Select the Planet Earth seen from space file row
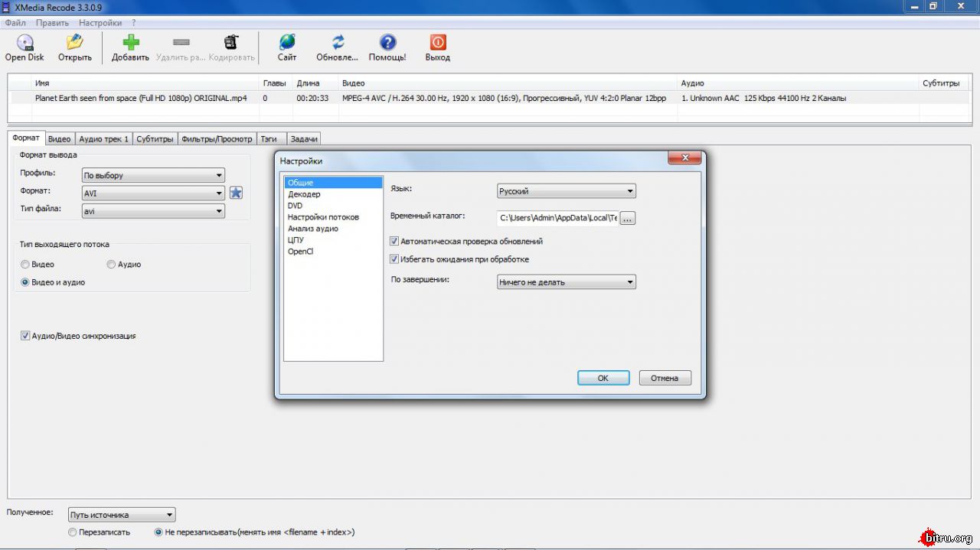This screenshot has width=980, height=550. [490, 98]
